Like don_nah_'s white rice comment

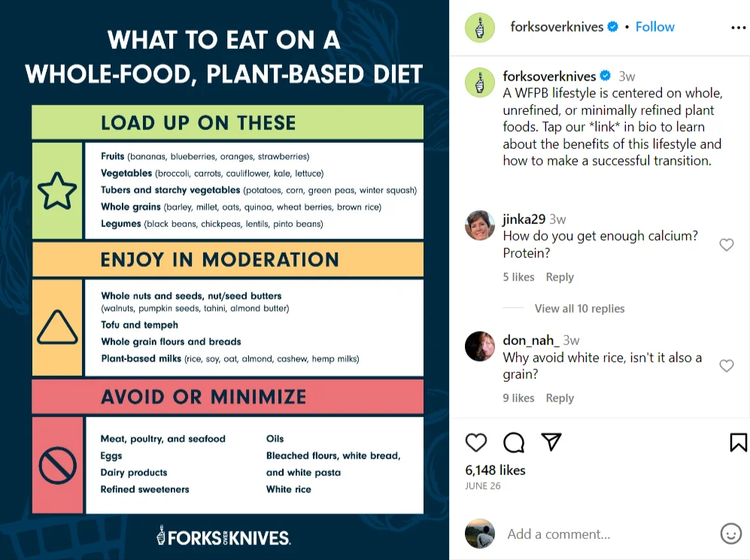pos(726,365)
